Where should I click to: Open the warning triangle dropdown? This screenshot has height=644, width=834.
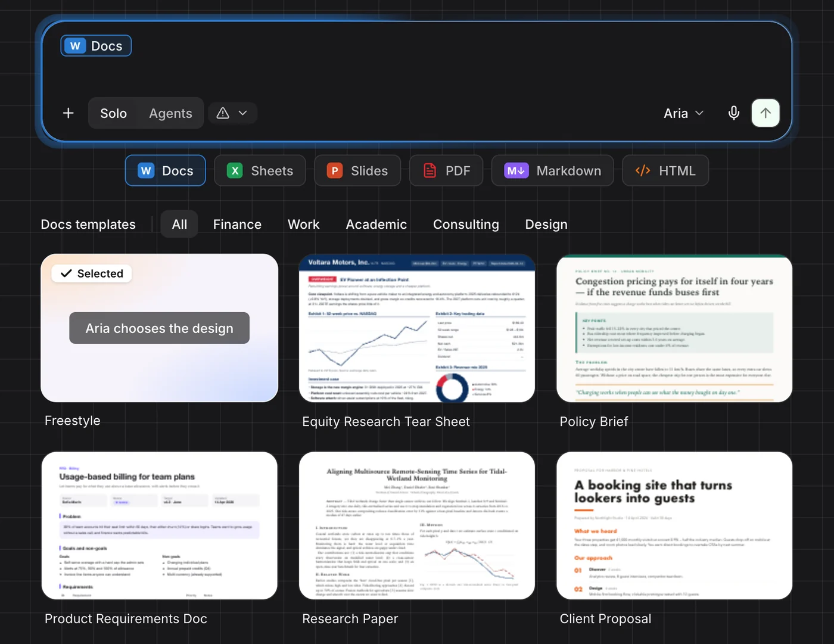tap(232, 113)
